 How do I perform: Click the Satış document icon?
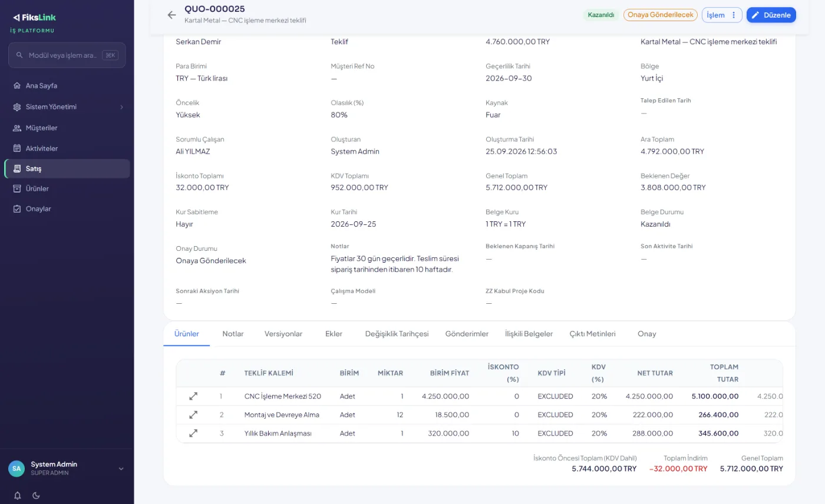pos(17,168)
